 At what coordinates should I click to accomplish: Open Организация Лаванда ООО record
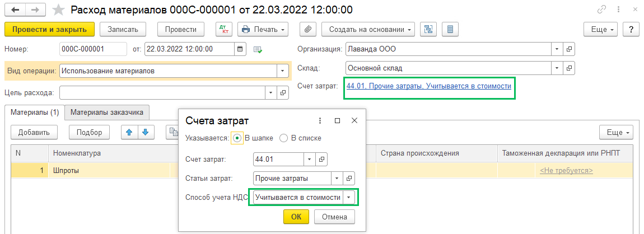click(569, 49)
